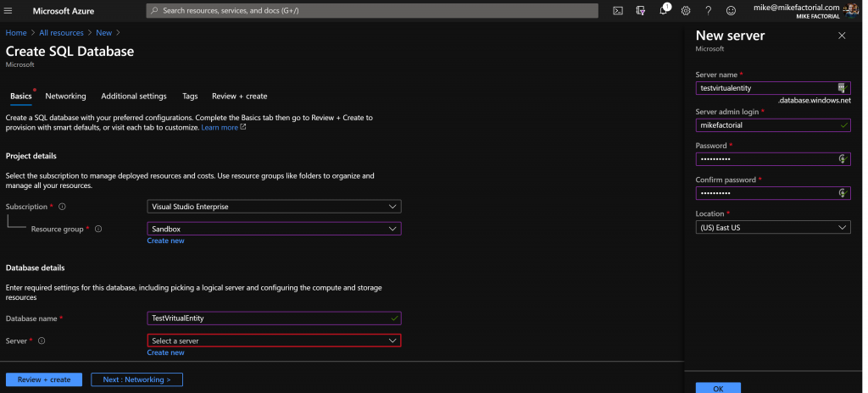
Task: Open the Azure portal hamburger menu
Action: tap(8, 10)
